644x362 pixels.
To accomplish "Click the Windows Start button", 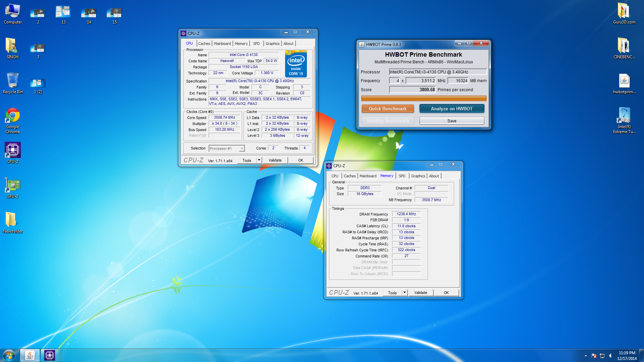I will (9, 355).
